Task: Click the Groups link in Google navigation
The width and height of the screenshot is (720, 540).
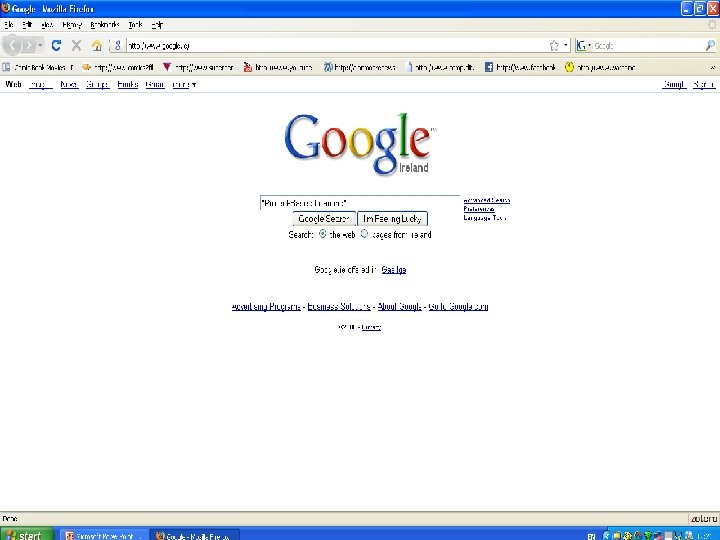Action: point(97,84)
